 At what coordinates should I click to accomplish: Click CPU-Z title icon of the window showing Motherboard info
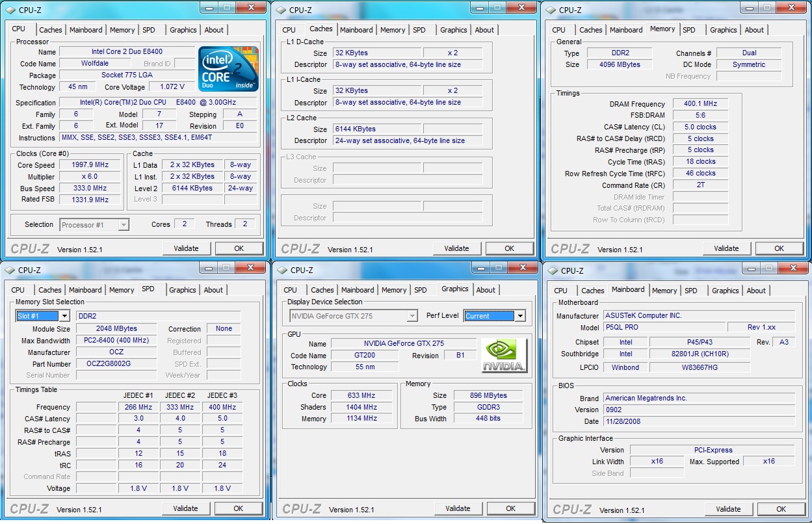coord(553,270)
